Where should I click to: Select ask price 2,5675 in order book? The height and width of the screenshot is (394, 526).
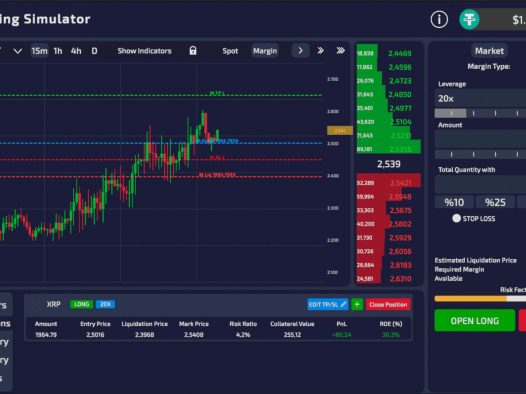(401, 211)
